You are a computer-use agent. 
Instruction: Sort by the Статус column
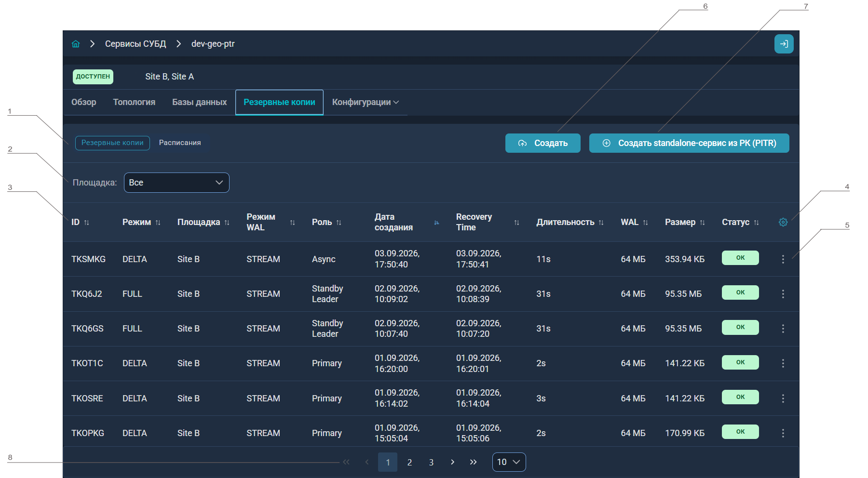coord(756,223)
